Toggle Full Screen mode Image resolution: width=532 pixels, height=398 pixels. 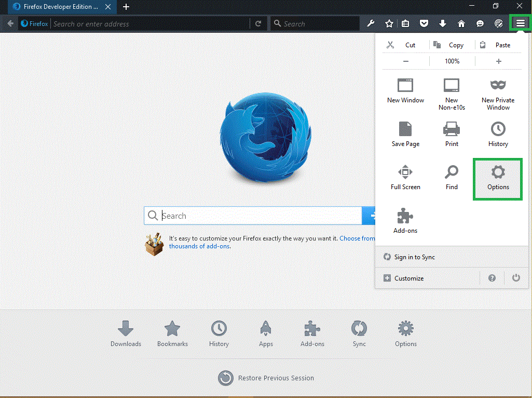pyautogui.click(x=405, y=178)
